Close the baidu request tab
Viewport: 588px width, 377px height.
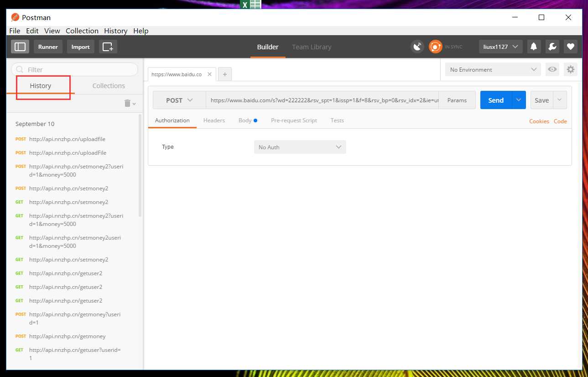(209, 74)
